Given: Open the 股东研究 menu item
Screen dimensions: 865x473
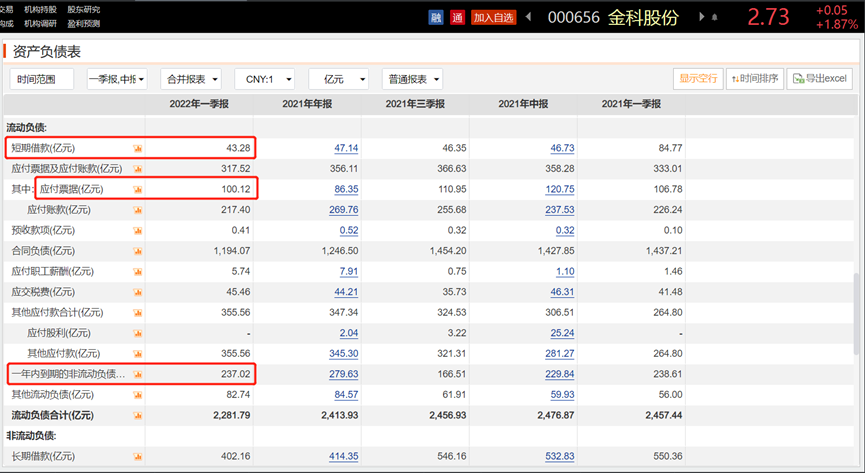Looking at the screenshot, I should (84, 9).
